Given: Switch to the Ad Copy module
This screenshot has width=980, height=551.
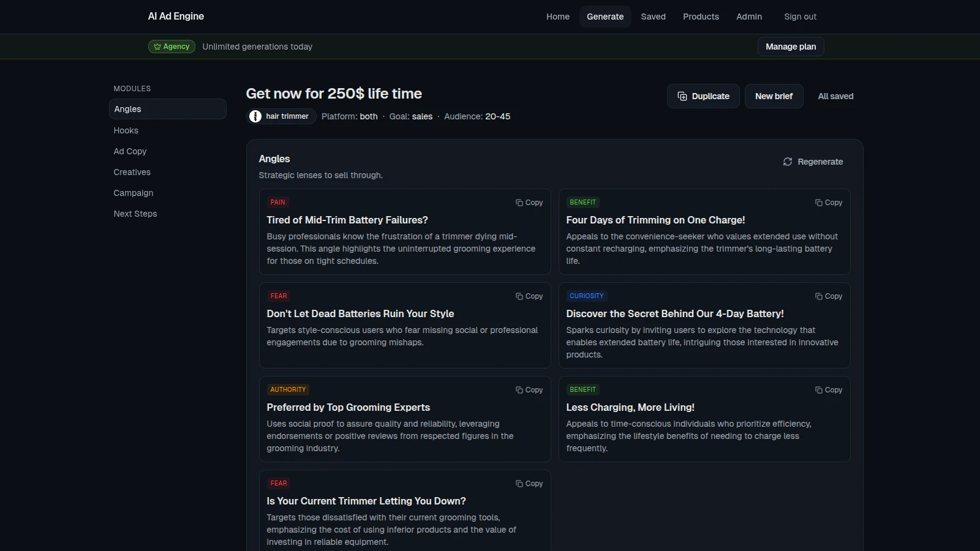Looking at the screenshot, I should [x=168, y=151].
